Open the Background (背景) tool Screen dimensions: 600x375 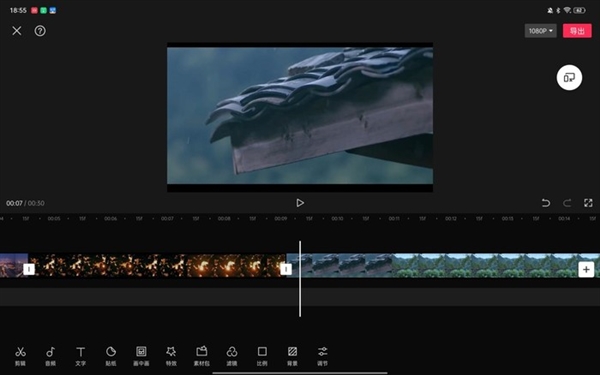click(x=292, y=356)
